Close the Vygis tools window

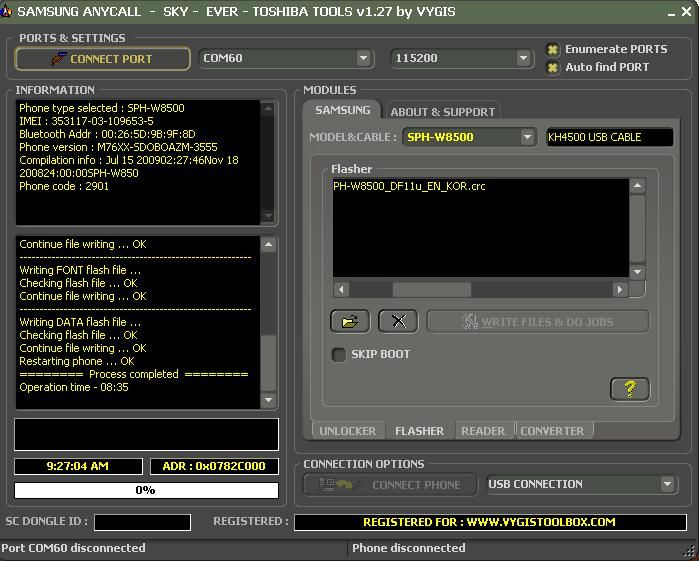pos(687,12)
